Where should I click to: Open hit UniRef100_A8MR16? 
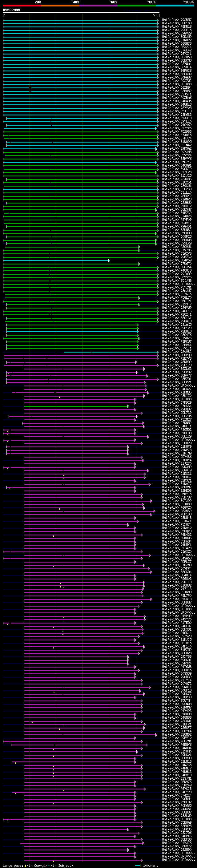click(177, 26)
